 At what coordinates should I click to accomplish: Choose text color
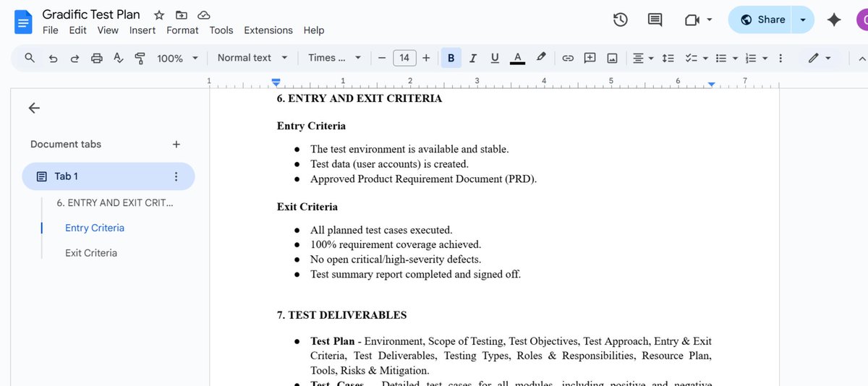(x=517, y=58)
